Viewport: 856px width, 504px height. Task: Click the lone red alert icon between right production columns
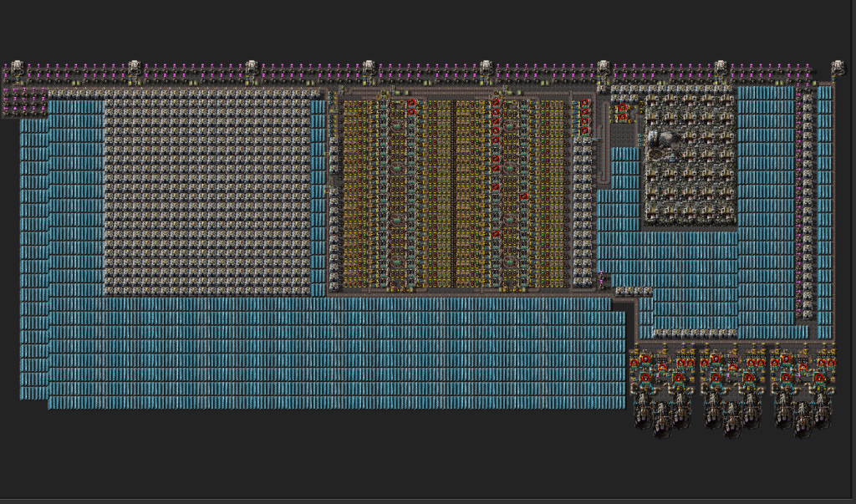click(523, 196)
